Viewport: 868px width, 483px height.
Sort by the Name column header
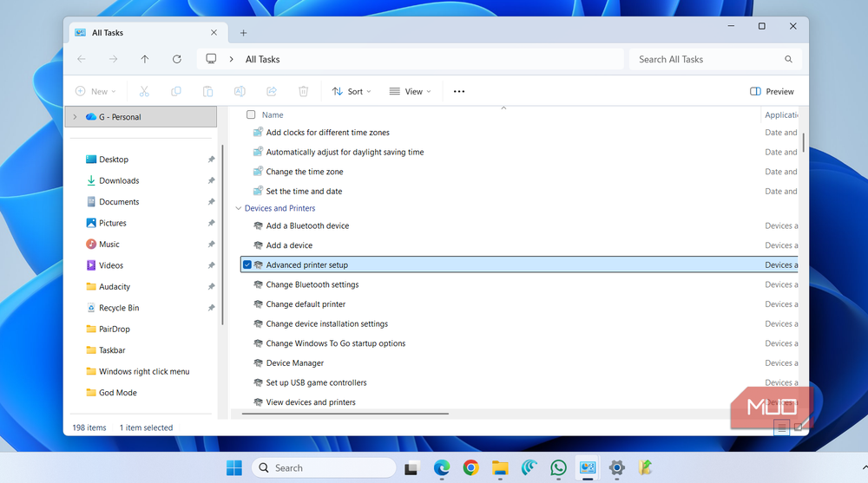[273, 114]
